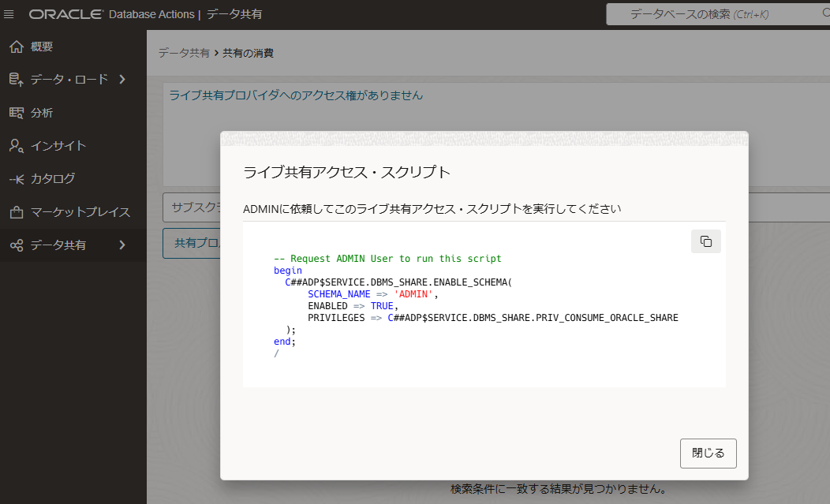Click the ライブ共有プロバイダ access warning message
The image size is (830, 504).
click(296, 95)
